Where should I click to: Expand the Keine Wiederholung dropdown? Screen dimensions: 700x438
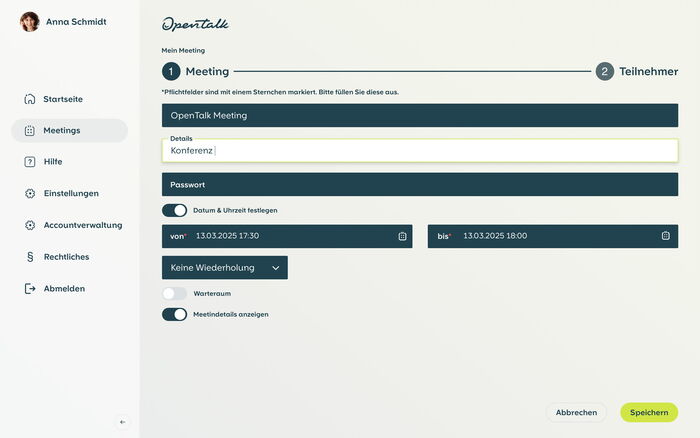pos(225,268)
